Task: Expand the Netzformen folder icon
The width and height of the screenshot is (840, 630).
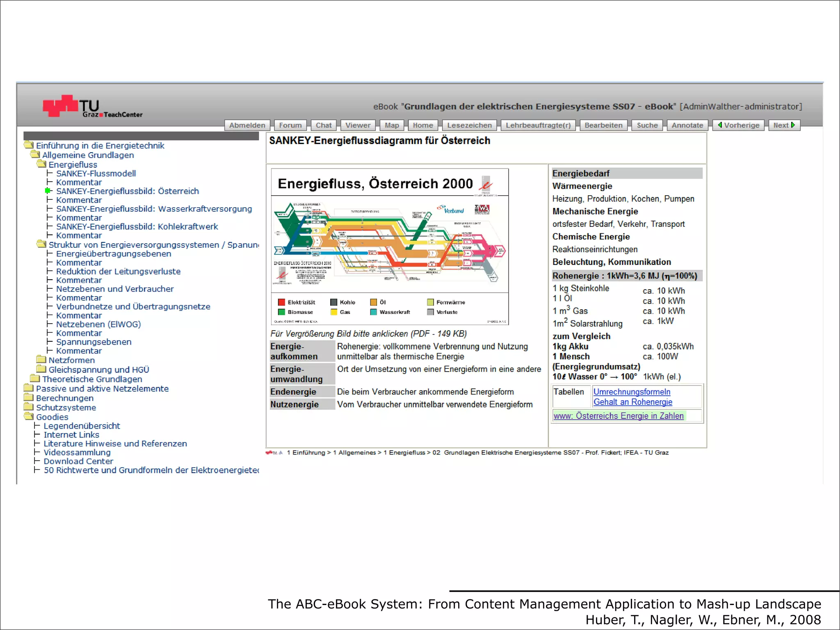Action: 41,359
